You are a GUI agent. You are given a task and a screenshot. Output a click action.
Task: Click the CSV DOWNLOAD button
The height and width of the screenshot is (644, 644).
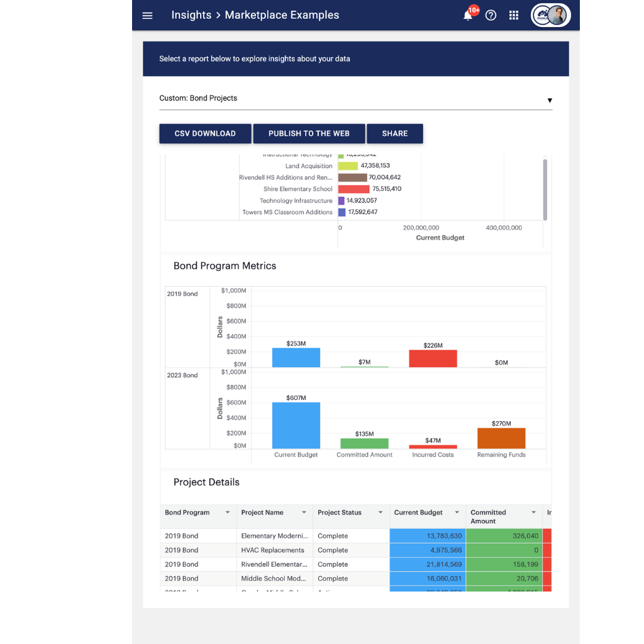[x=205, y=133]
